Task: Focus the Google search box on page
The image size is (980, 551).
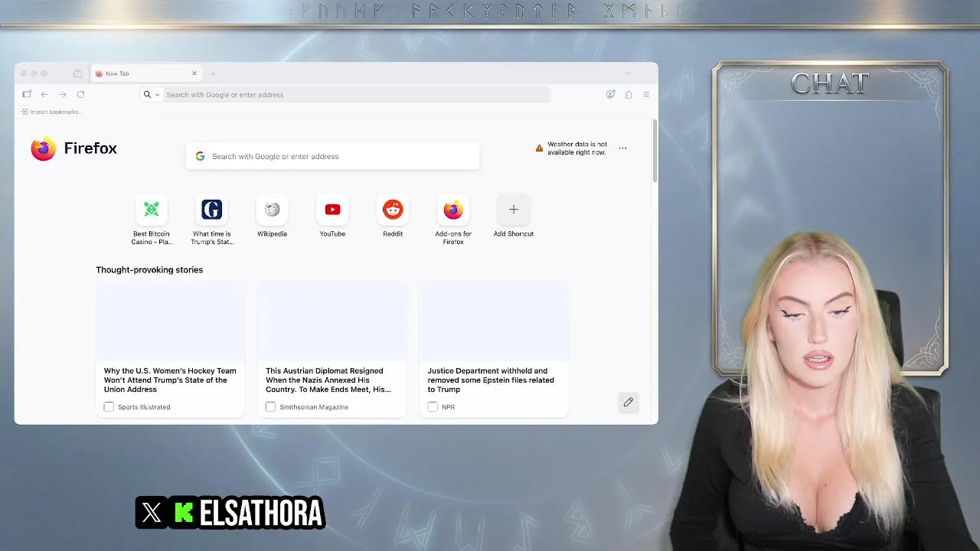Action: (x=332, y=156)
